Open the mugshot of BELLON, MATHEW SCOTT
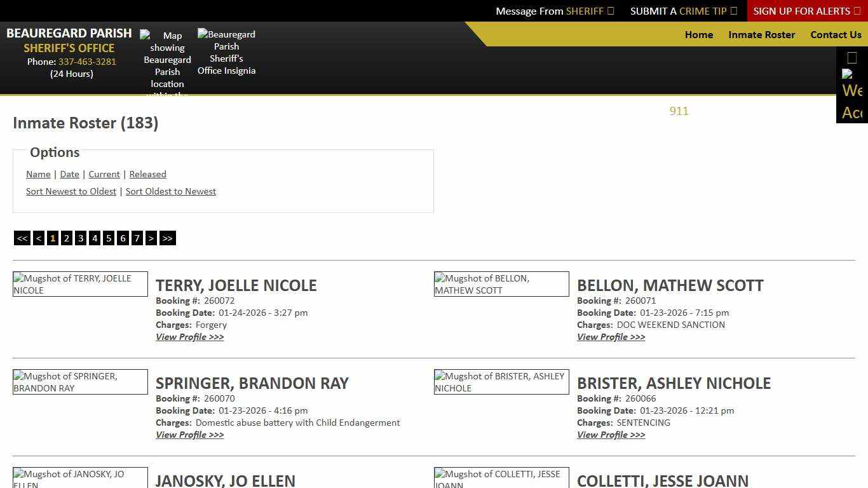868x488 pixels. pos(501,284)
